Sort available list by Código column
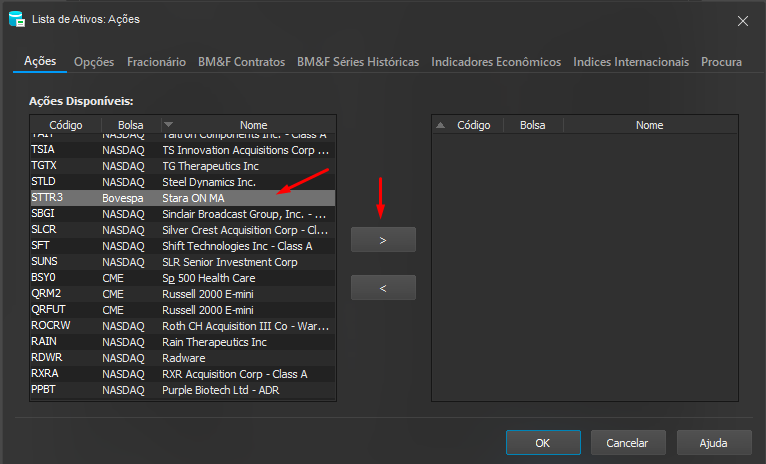Viewport: 766px width, 464px height. tap(66, 125)
